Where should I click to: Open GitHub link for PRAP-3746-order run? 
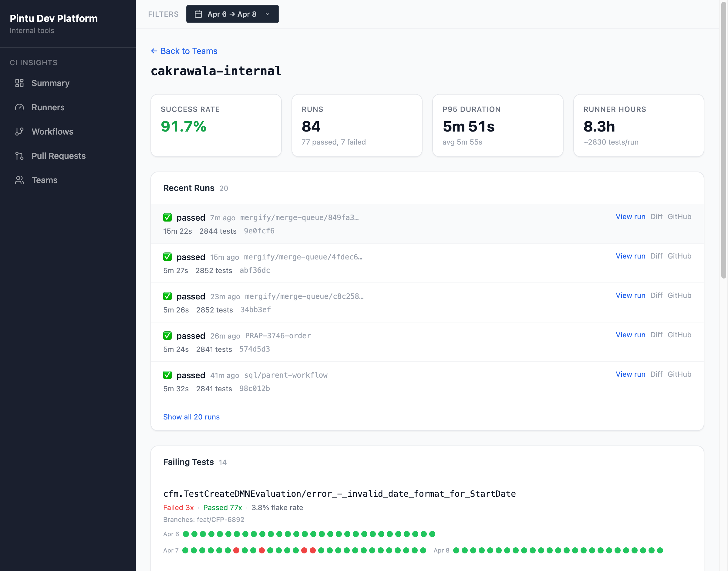pyautogui.click(x=679, y=335)
